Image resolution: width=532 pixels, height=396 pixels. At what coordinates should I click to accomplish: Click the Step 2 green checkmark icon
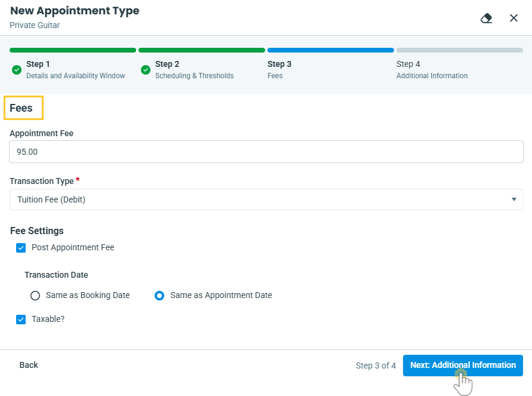click(x=146, y=70)
